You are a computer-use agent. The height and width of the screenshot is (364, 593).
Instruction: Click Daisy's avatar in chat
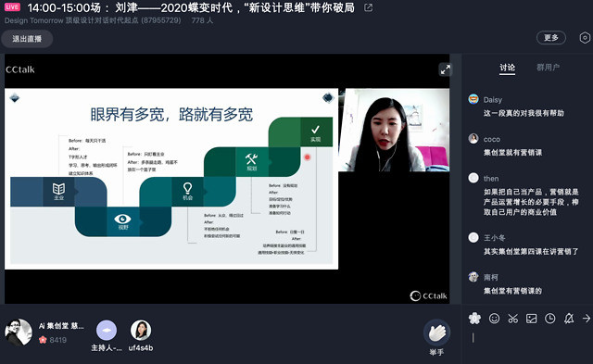[473, 99]
